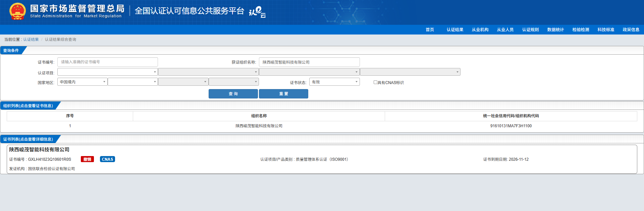Open the second 认证项目 dropdown
Image resolution: width=644 pixels, height=211 pixels.
pos(208,72)
